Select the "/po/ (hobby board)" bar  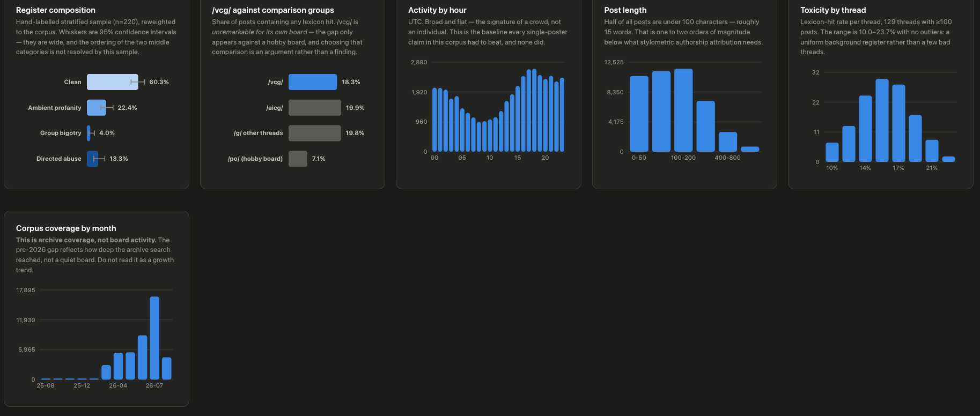298,159
